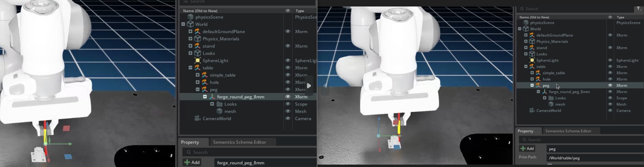The image size is (644, 167).
Task: Expand Looks under forge_round_peg_8mm, right panel
Action: pyautogui.click(x=545, y=98)
